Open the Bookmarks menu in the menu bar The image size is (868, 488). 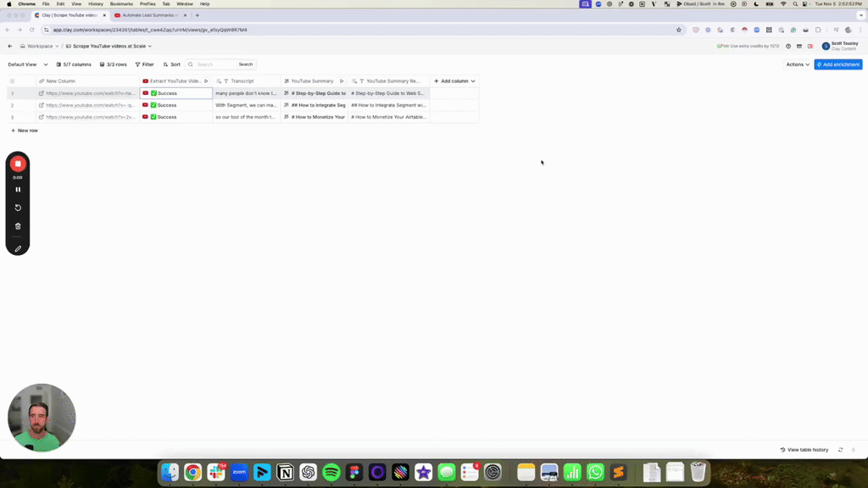(121, 4)
